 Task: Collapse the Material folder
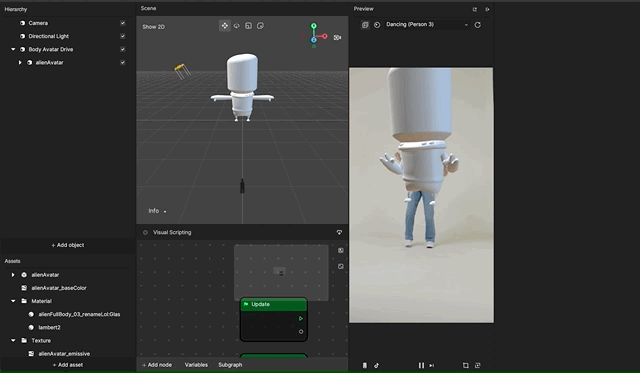point(13,301)
